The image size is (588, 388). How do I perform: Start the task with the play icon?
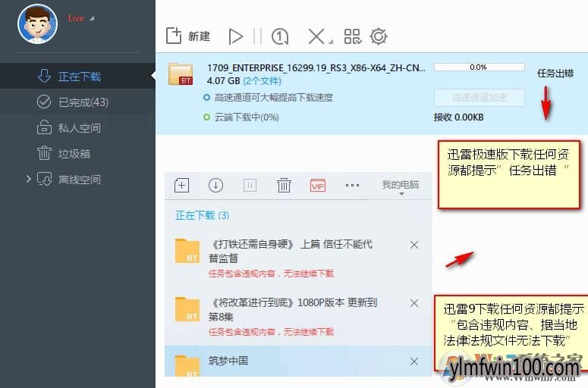click(235, 36)
